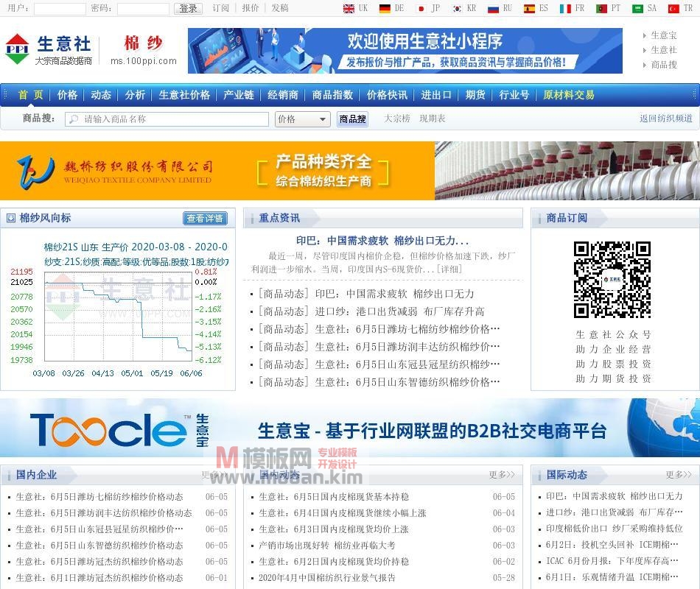Viewport: 700px width, 589px height.
Task: Click the 棉纱风向标 panel icon
Action: click(x=11, y=218)
